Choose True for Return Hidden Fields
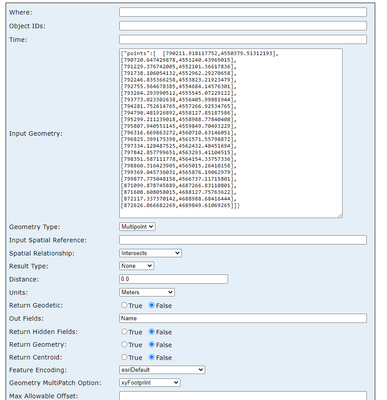Screen dimensions: 387x400 (124, 332)
